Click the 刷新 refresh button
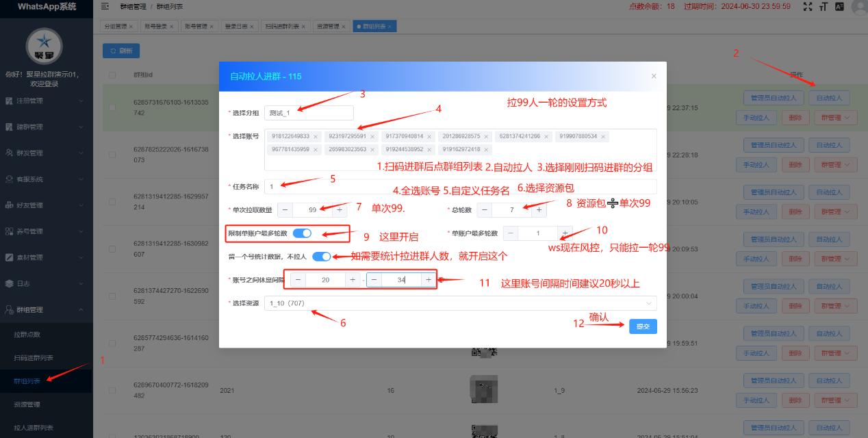Viewport: 868px width, 438px height. pyautogui.click(x=121, y=51)
